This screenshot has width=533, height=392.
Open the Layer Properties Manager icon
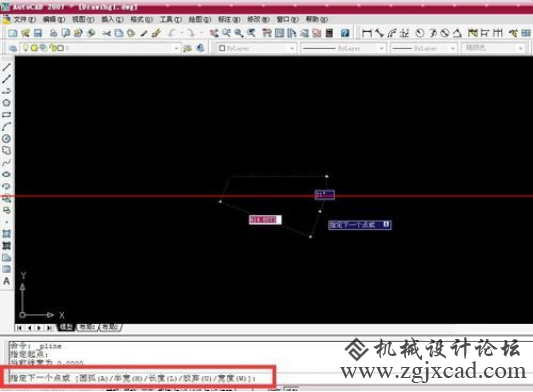[13, 48]
